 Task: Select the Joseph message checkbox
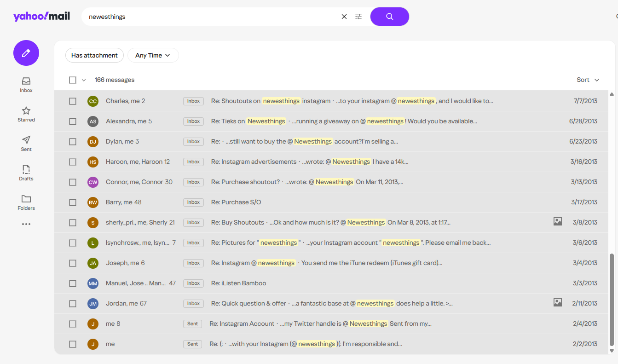click(x=73, y=263)
